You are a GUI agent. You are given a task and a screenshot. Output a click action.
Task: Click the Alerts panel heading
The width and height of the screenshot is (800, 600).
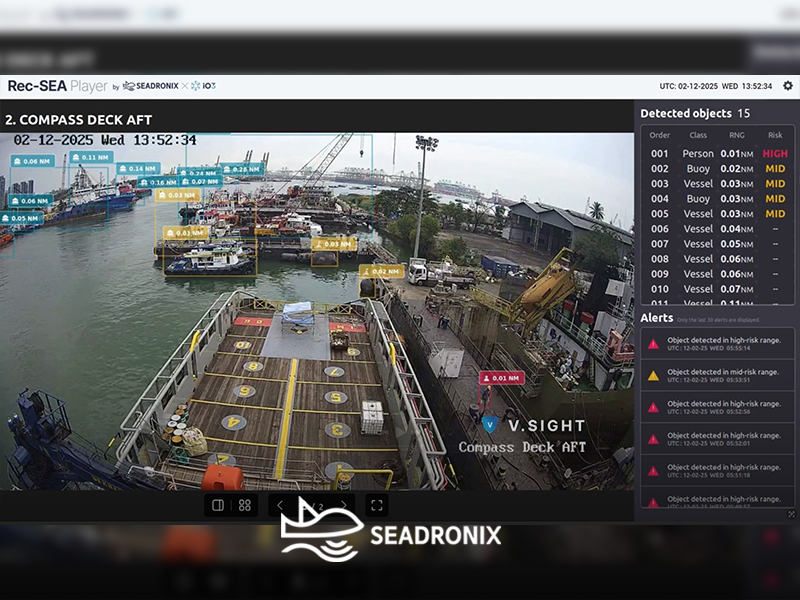point(657,318)
